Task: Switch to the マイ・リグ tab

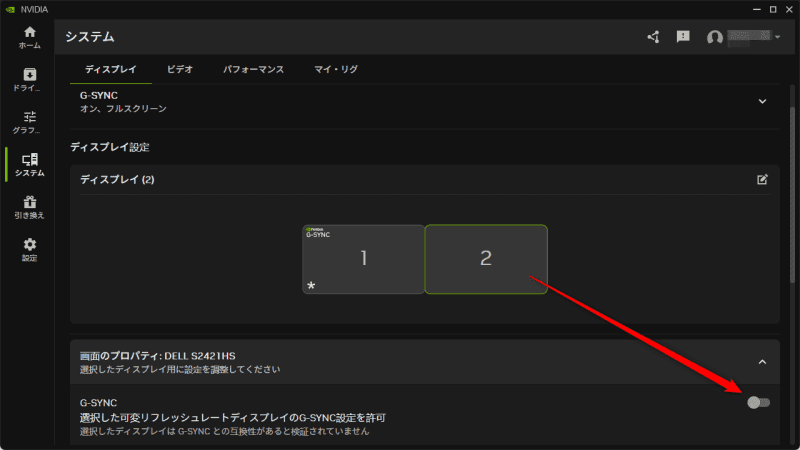Action: pyautogui.click(x=336, y=69)
